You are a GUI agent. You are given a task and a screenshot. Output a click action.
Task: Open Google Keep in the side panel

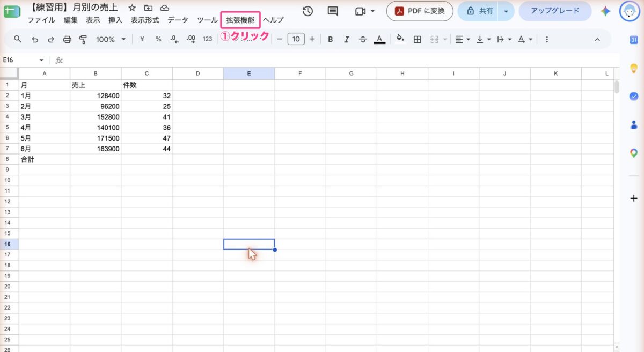pos(634,68)
